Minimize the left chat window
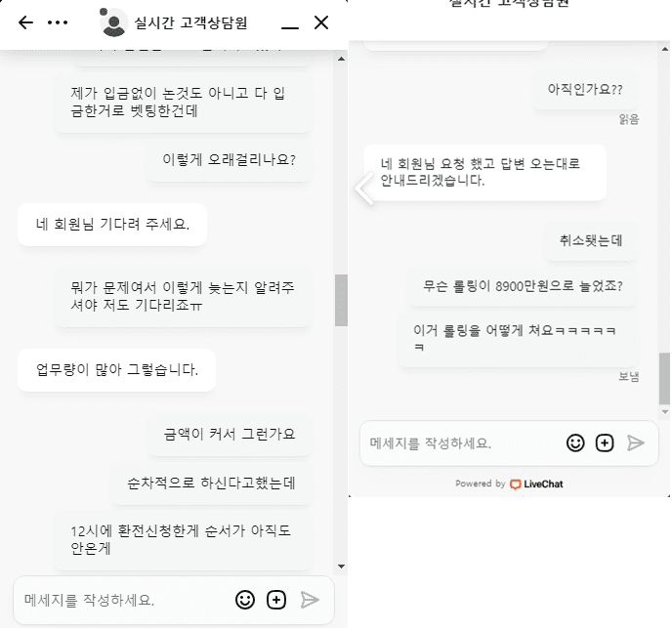Image resolution: width=672 pixels, height=631 pixels. pos(290,27)
